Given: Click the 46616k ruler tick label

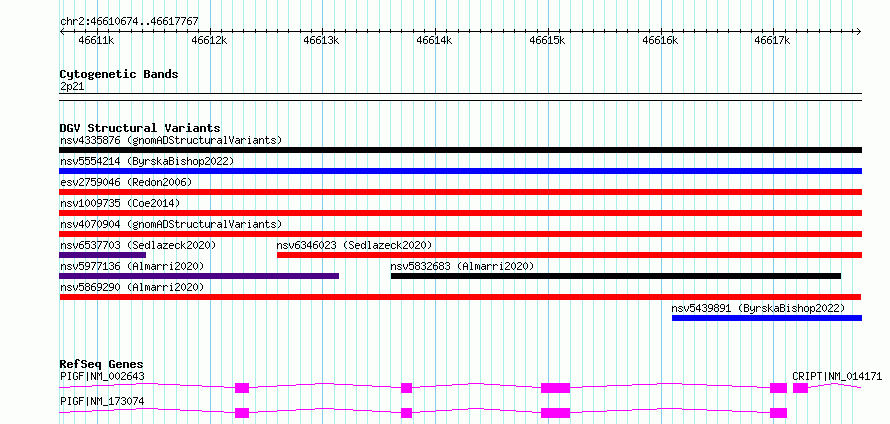Looking at the screenshot, I should [x=660, y=40].
